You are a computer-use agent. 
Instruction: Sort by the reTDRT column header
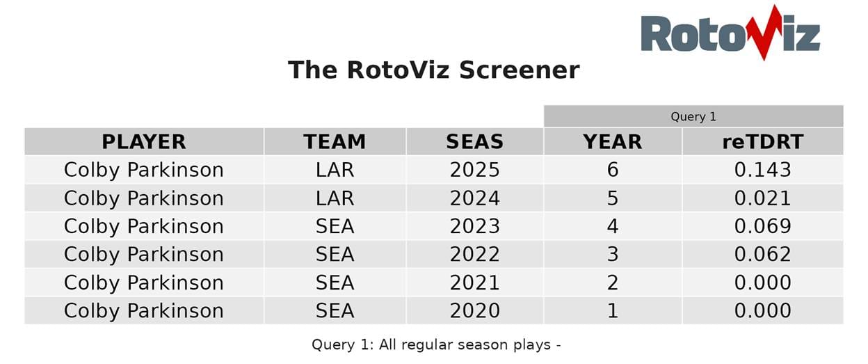point(762,142)
